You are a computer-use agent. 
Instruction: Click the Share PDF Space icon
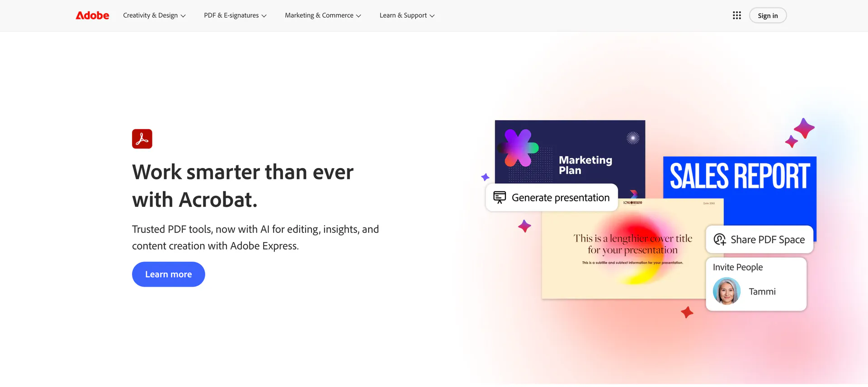click(719, 239)
